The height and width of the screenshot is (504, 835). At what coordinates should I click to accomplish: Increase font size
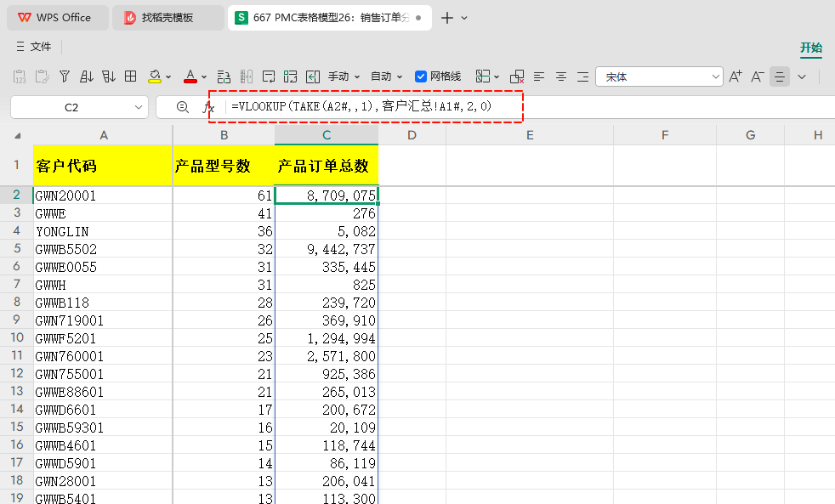tap(736, 76)
